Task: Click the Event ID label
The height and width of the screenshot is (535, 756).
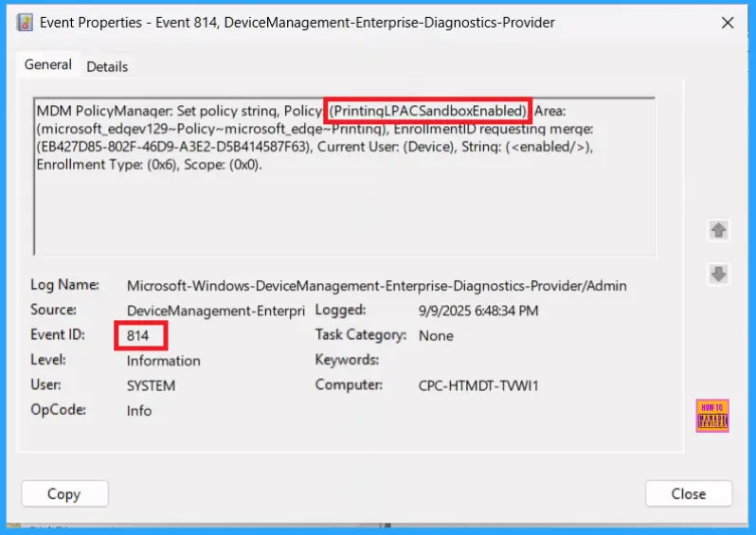Action: coord(58,334)
